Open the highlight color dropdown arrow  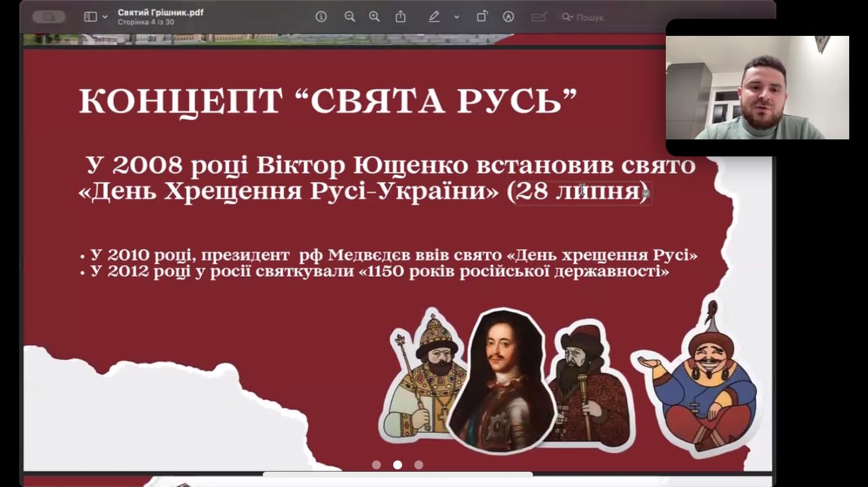[x=456, y=17]
